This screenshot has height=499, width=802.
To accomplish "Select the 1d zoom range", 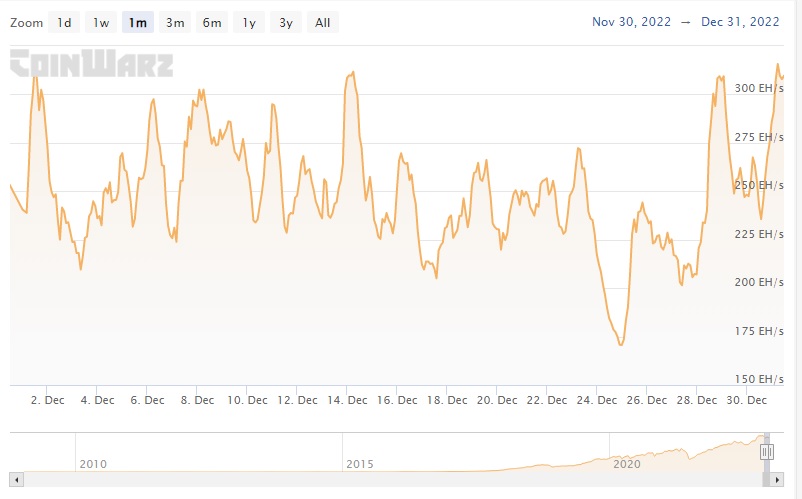I will click(65, 22).
